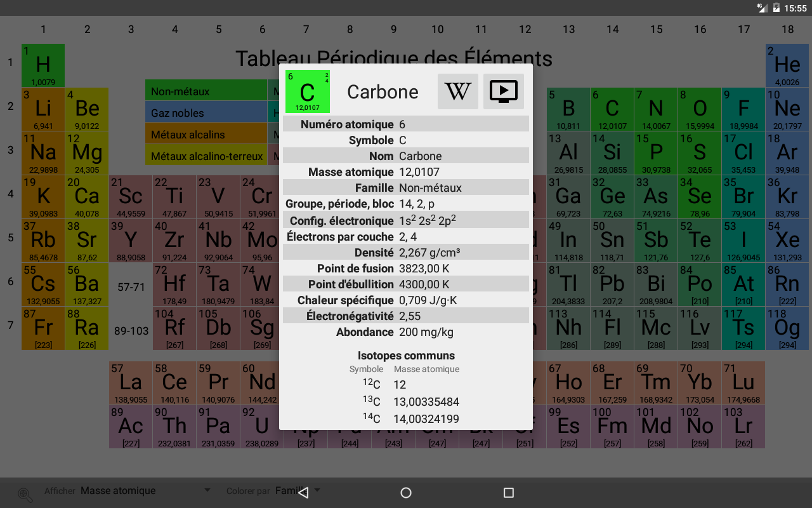The image size is (812, 508).
Task: Tap the 89-103 actinides placeholder cell
Action: pos(131,331)
